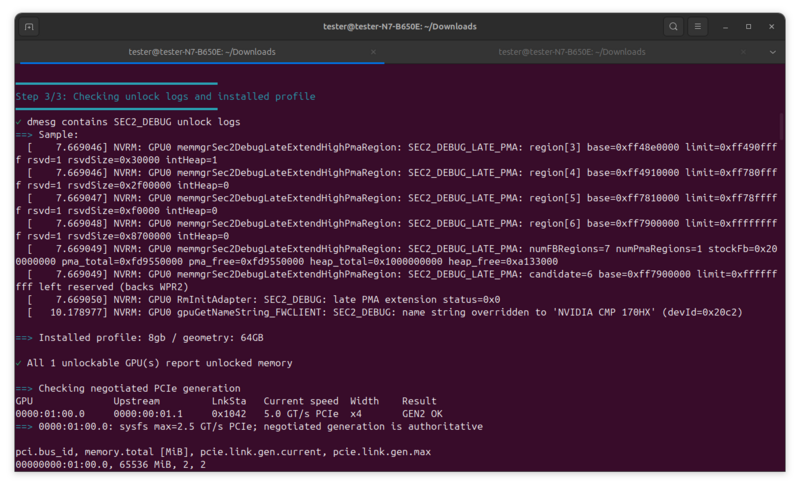Screen dimensions: 800x488
Task: Click 'Installed profile: 8gb / geometry: 64GB'
Action: point(139,338)
